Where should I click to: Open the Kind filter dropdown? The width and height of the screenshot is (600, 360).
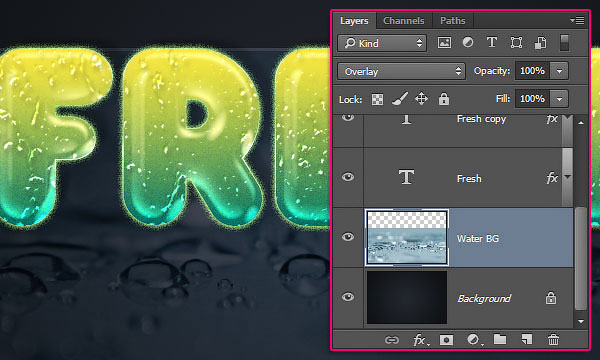[382, 43]
